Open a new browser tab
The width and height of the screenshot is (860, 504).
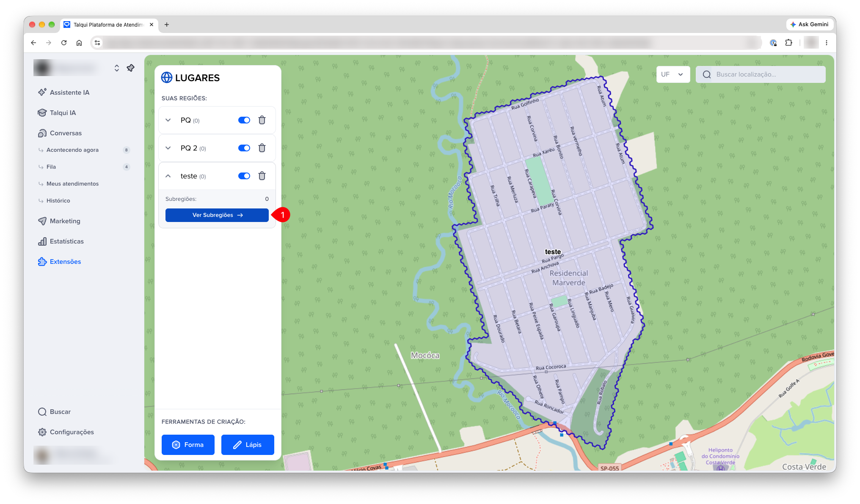(x=167, y=25)
